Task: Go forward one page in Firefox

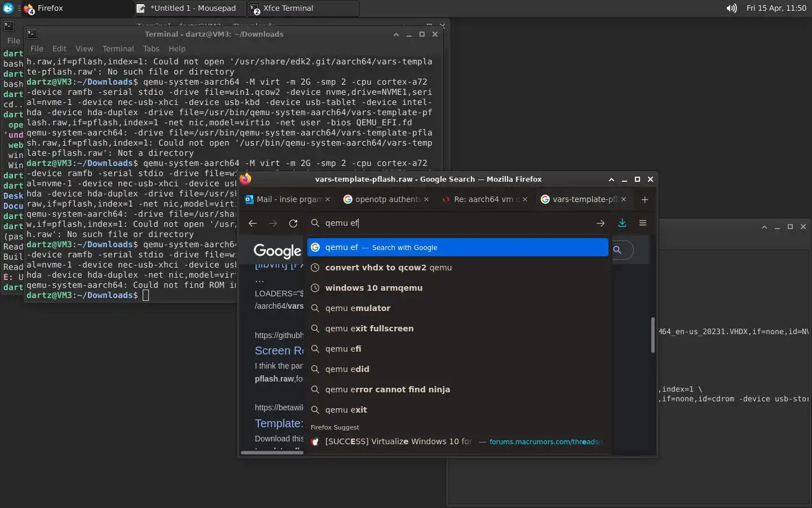Action: (273, 224)
